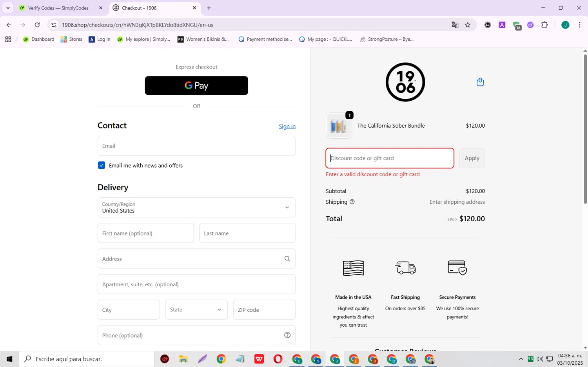This screenshot has height=367, width=588.
Task: Open the Dashboard bookmark
Action: 38,39
